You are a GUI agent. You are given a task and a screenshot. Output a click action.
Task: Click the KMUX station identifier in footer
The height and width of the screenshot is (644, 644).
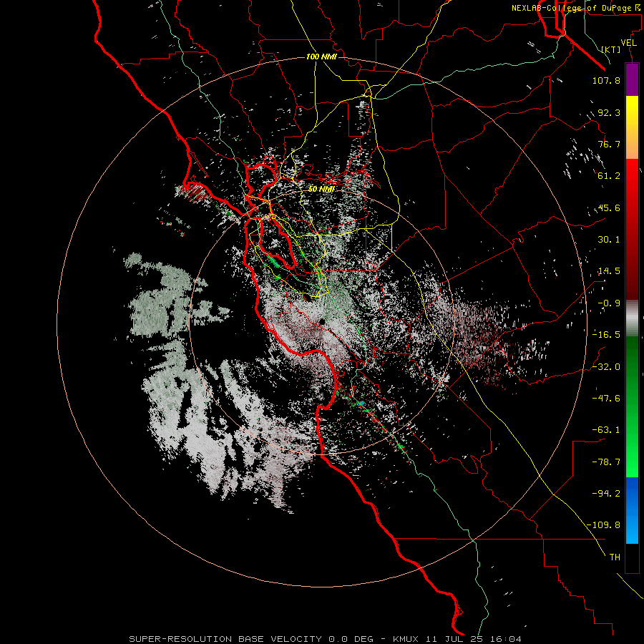(406, 639)
